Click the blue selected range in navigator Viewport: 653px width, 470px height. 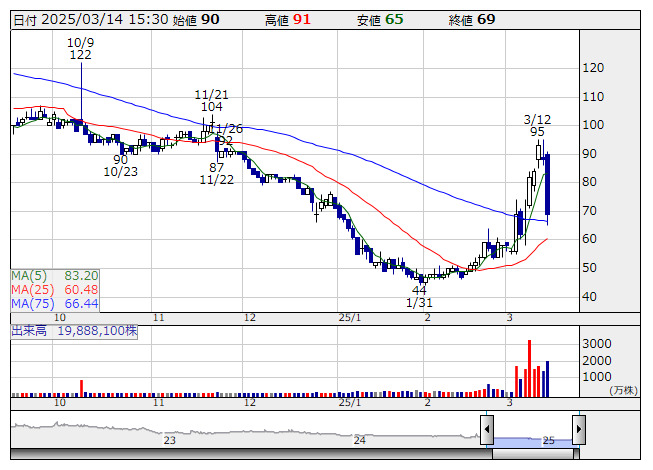coord(533,442)
